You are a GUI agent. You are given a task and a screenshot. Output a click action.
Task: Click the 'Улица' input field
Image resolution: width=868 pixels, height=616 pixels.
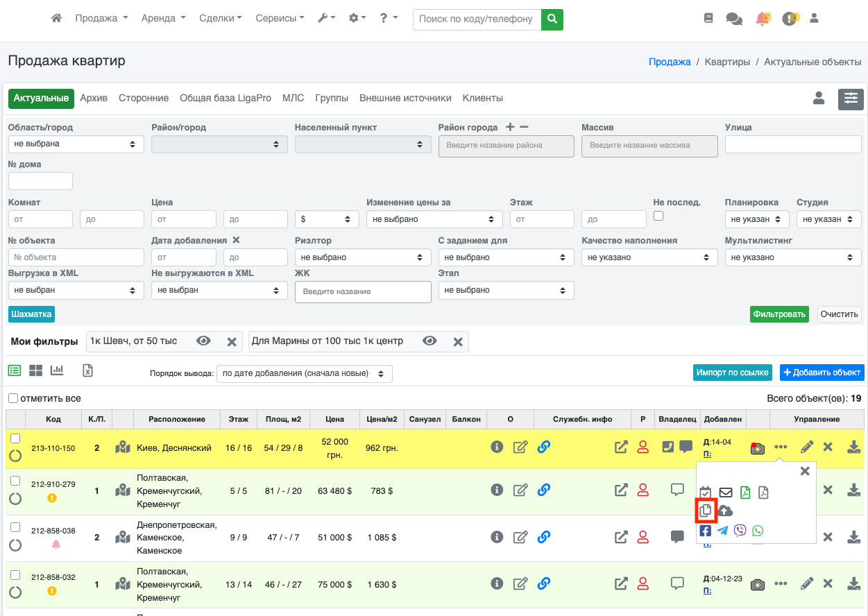[792, 144]
